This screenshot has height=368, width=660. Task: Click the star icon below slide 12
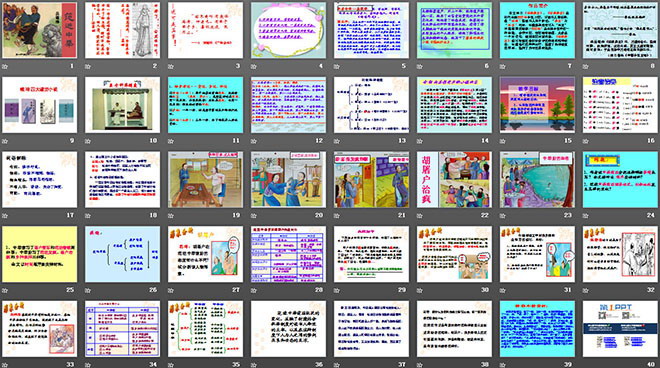click(x=254, y=141)
